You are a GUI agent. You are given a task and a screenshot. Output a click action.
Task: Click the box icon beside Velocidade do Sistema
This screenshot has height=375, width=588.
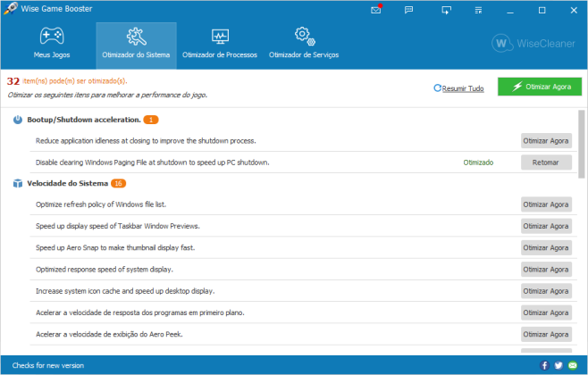pyautogui.click(x=18, y=184)
